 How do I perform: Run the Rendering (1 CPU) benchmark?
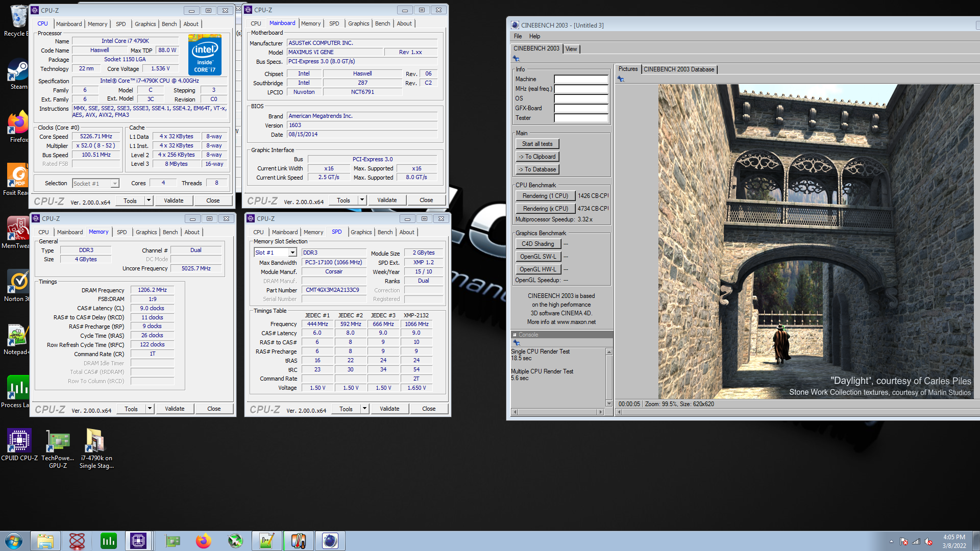[x=545, y=196]
